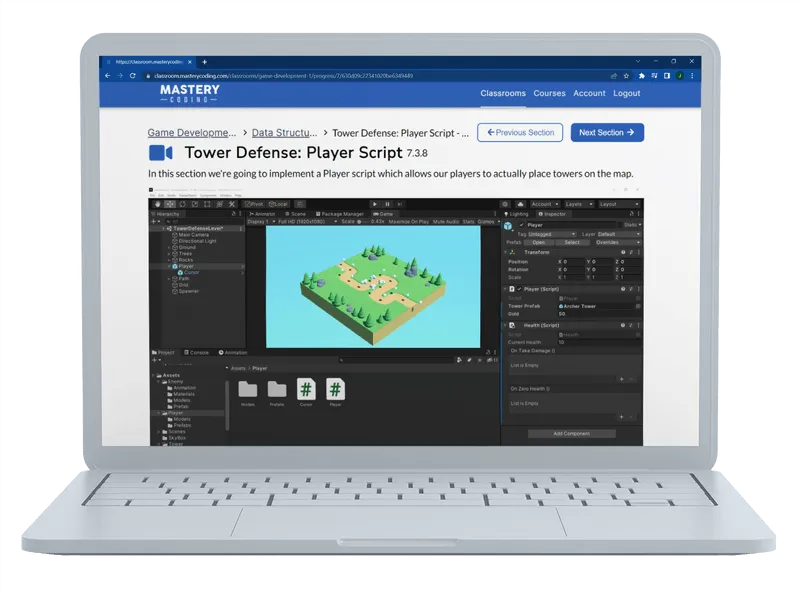Open Courses in the navigation bar

coord(549,93)
